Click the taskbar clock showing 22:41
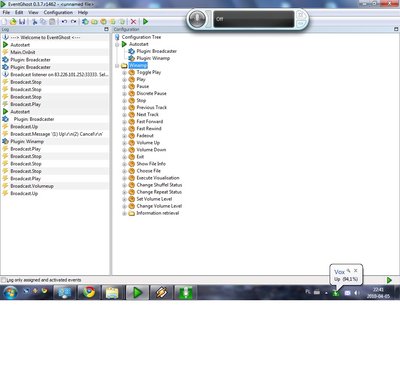Viewport: 400px width, 380px height. click(x=378, y=293)
